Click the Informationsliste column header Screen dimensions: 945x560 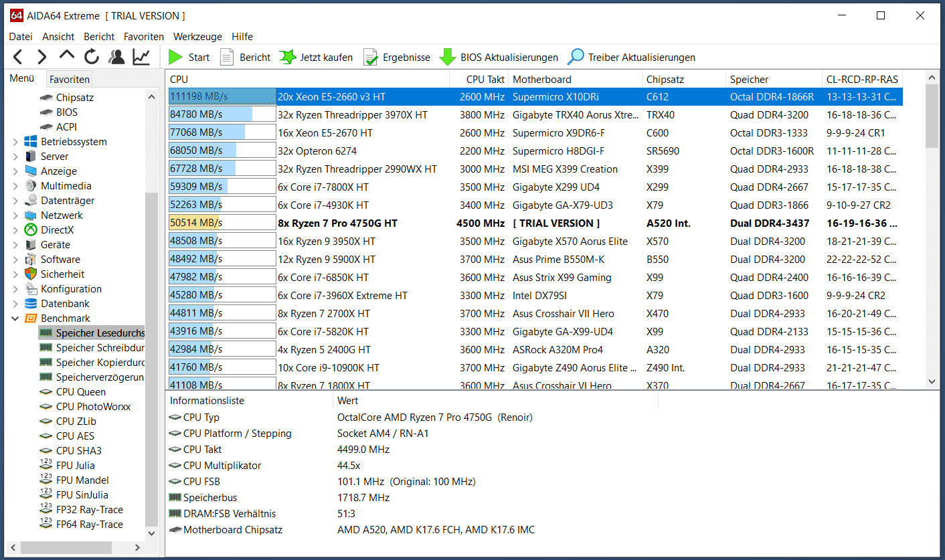pyautogui.click(x=249, y=401)
